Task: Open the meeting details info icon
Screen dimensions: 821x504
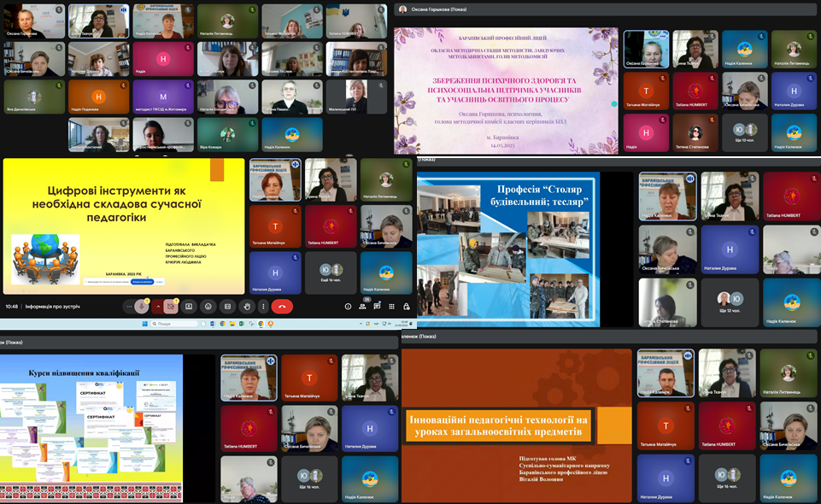Action: pyautogui.click(x=348, y=306)
